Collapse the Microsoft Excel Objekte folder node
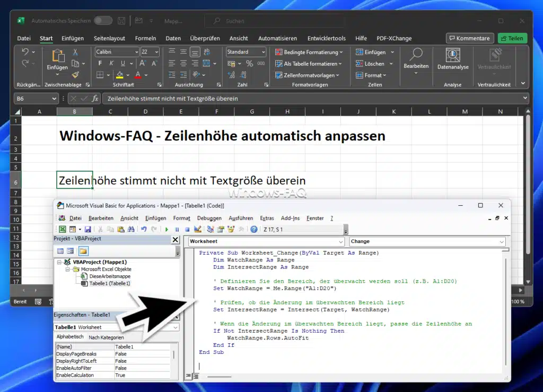Image resolution: width=543 pixels, height=392 pixels. click(x=67, y=269)
